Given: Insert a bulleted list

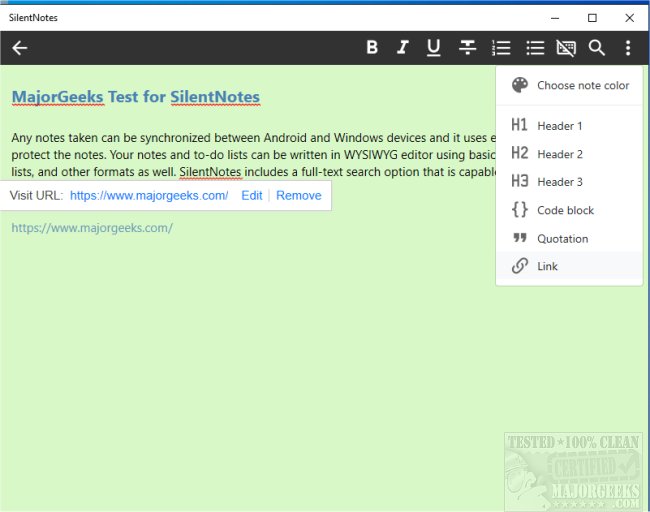Looking at the screenshot, I should 535,48.
